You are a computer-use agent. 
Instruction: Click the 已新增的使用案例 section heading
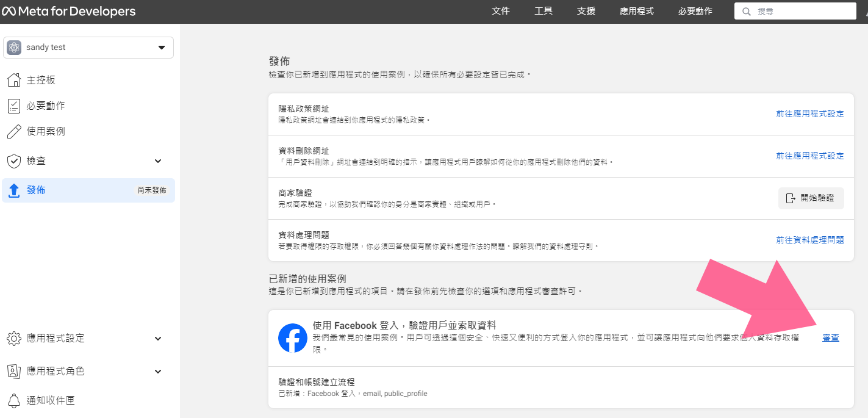307,279
